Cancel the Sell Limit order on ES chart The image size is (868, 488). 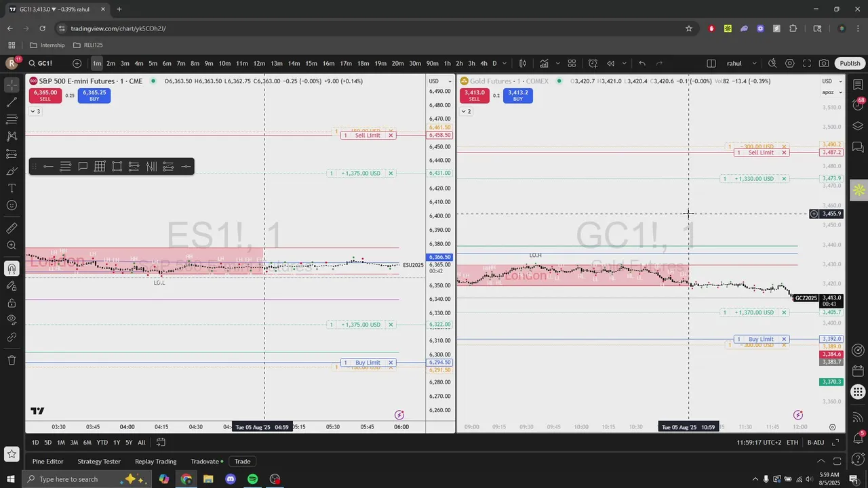[x=391, y=135]
